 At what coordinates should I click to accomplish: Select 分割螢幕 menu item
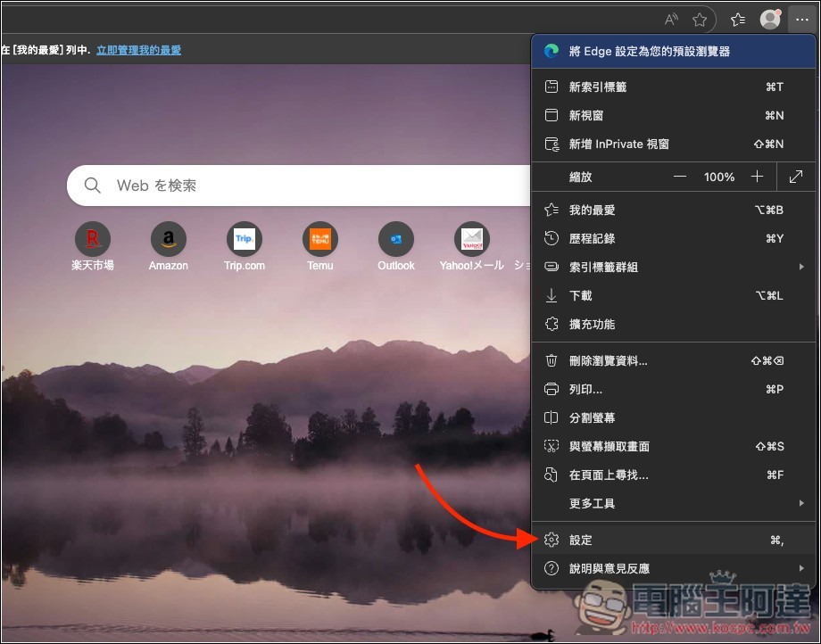pyautogui.click(x=674, y=417)
